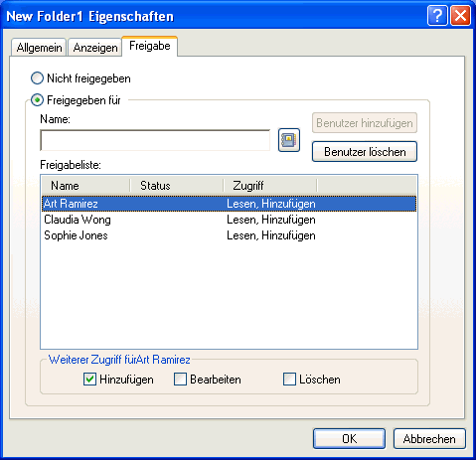The width and height of the screenshot is (476, 460).
Task: Click the help question mark icon in the title bar
Action: [x=437, y=16]
